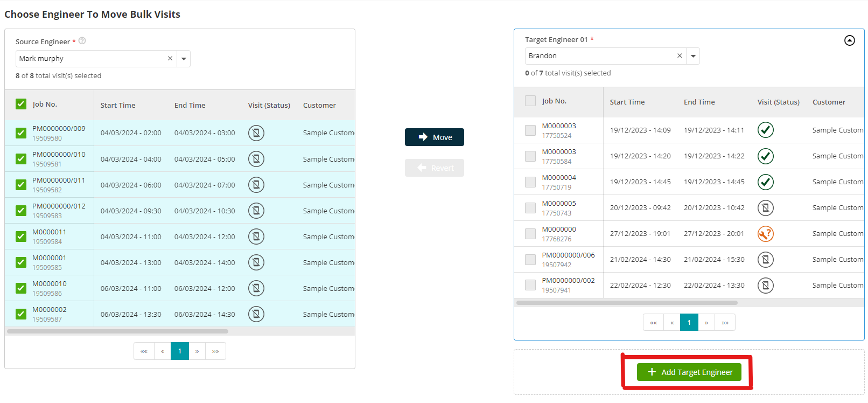
Task: Click Add Target Engineer button
Action: coord(689,372)
